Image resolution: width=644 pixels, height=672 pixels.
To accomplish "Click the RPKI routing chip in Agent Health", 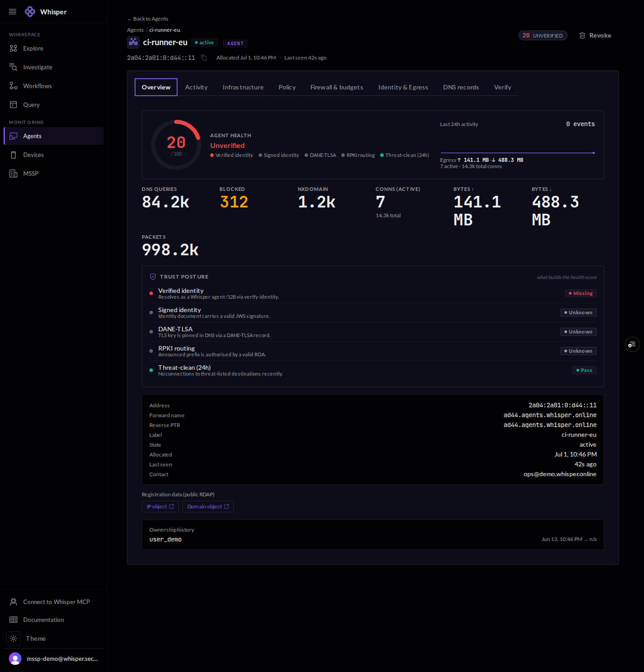I will (x=358, y=155).
